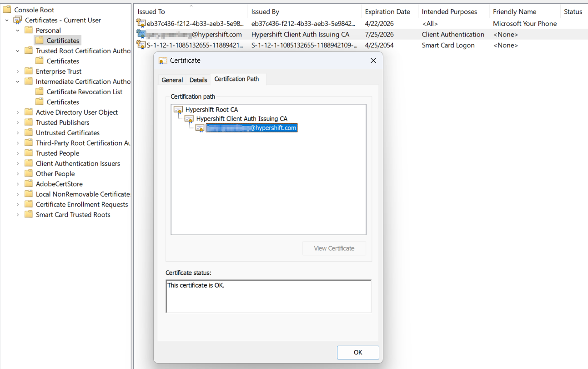This screenshot has width=588, height=369.
Task: Click the Status column header
Action: (x=573, y=11)
